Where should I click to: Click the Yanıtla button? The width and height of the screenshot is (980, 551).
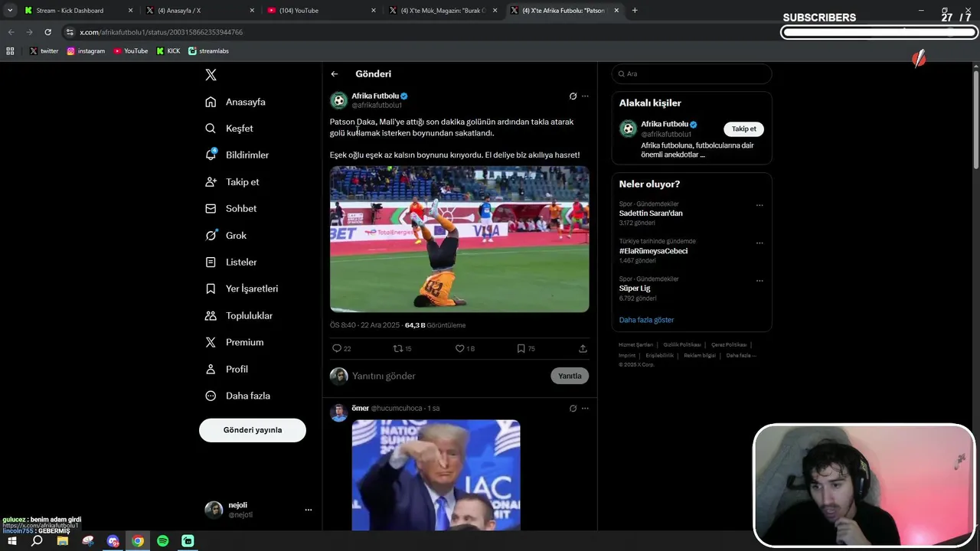570,376
